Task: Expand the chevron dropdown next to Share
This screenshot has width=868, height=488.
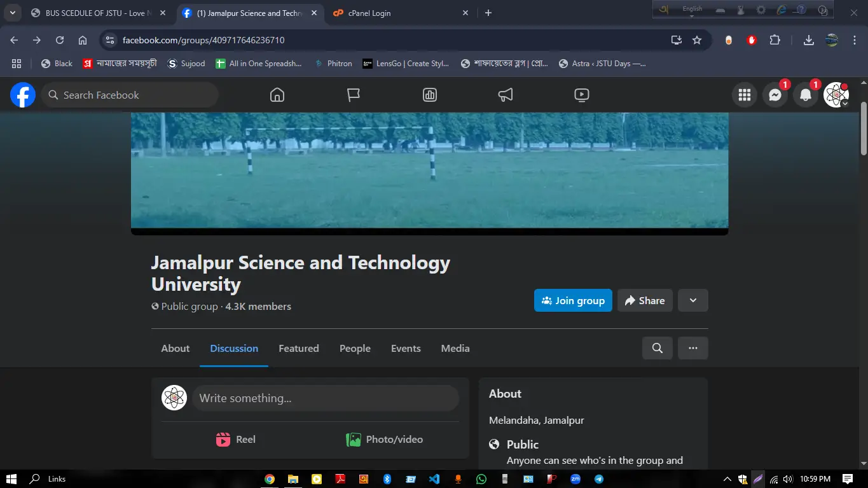Action: [x=693, y=300]
